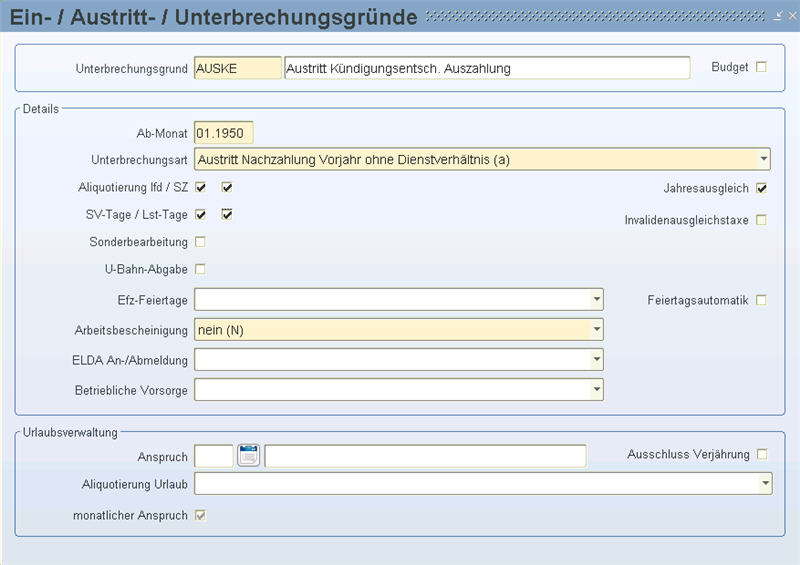800x565 pixels.
Task: Toggle the Invalidenausgleichstaxe checkbox
Action: point(761,219)
